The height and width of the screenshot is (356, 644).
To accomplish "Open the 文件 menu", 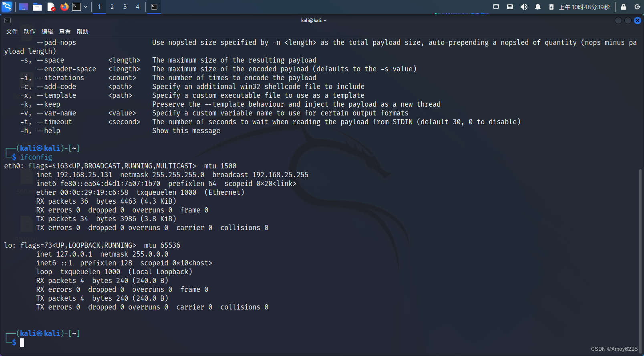I will (x=12, y=31).
